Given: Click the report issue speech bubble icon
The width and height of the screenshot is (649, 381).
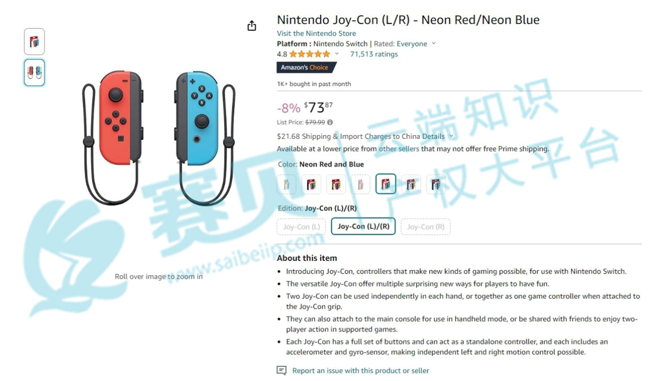Looking at the screenshot, I should [x=281, y=370].
